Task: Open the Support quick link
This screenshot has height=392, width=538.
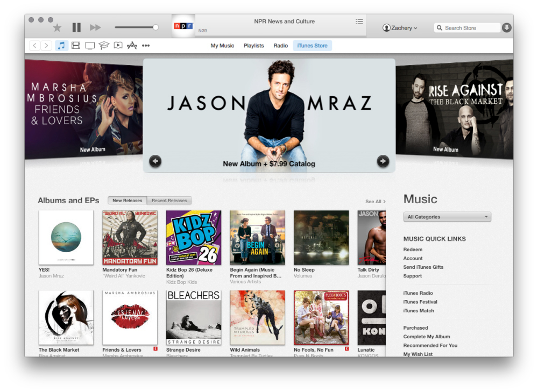Action: coord(413,276)
